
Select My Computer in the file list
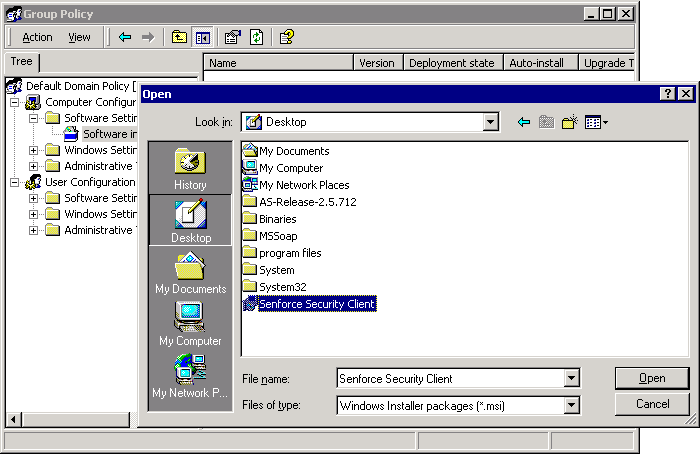point(283,168)
